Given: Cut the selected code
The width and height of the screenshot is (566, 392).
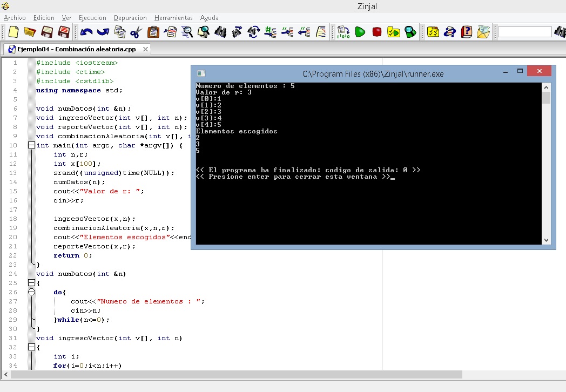Looking at the screenshot, I should click(136, 33).
